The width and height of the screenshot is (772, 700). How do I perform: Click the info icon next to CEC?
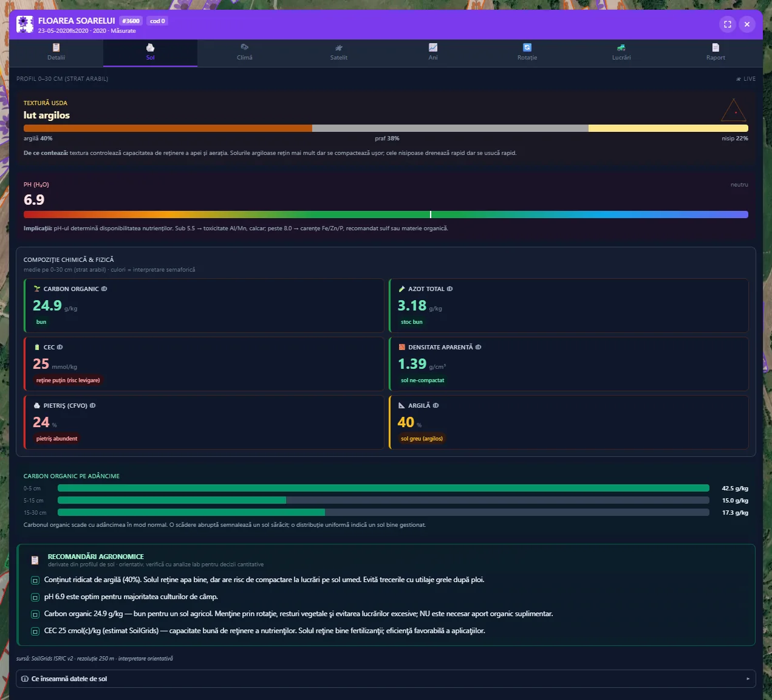(x=60, y=348)
